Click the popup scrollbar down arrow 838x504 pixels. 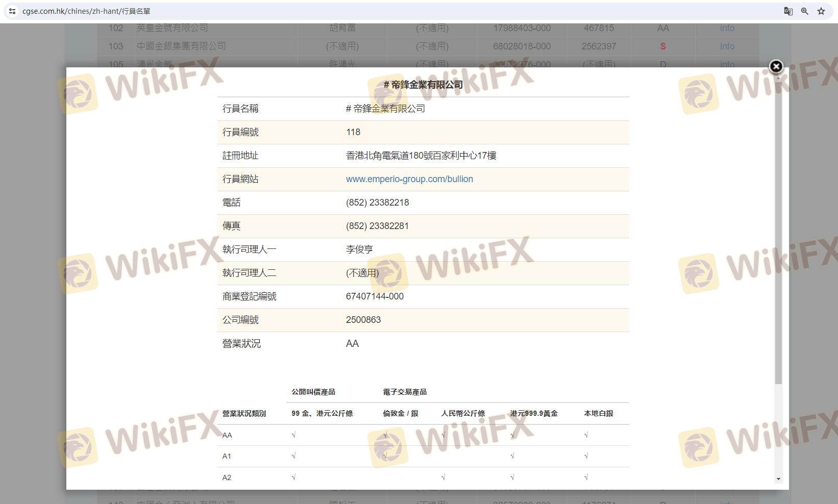778,478
